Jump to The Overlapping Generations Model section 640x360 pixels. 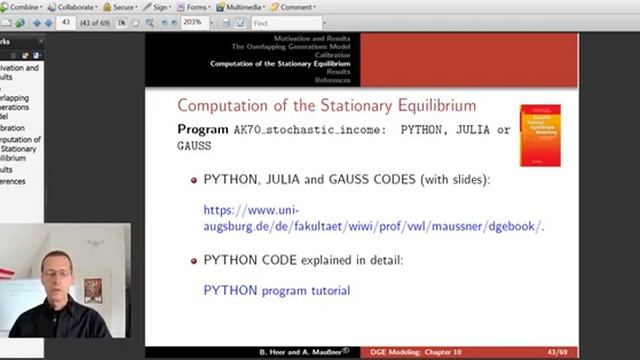click(x=291, y=47)
